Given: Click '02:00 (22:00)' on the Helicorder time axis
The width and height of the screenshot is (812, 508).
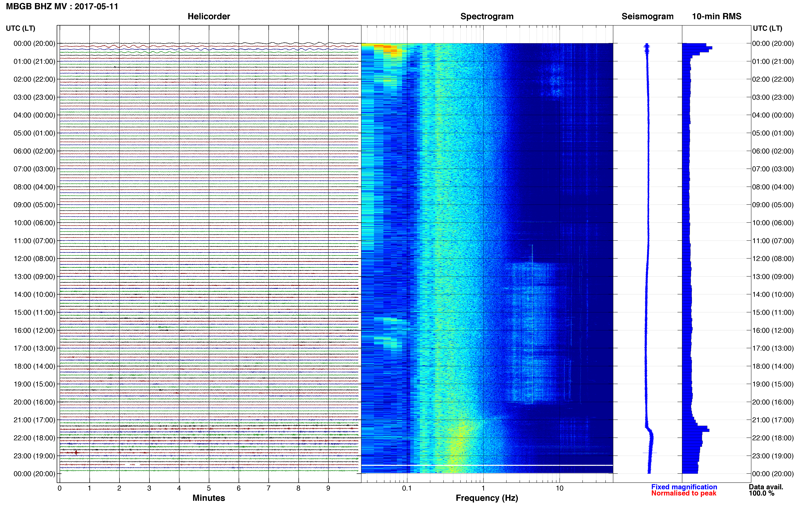Looking at the screenshot, I should (34, 79).
